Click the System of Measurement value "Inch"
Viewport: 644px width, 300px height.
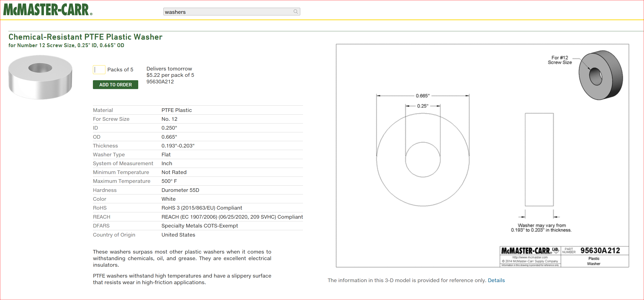[x=167, y=163]
